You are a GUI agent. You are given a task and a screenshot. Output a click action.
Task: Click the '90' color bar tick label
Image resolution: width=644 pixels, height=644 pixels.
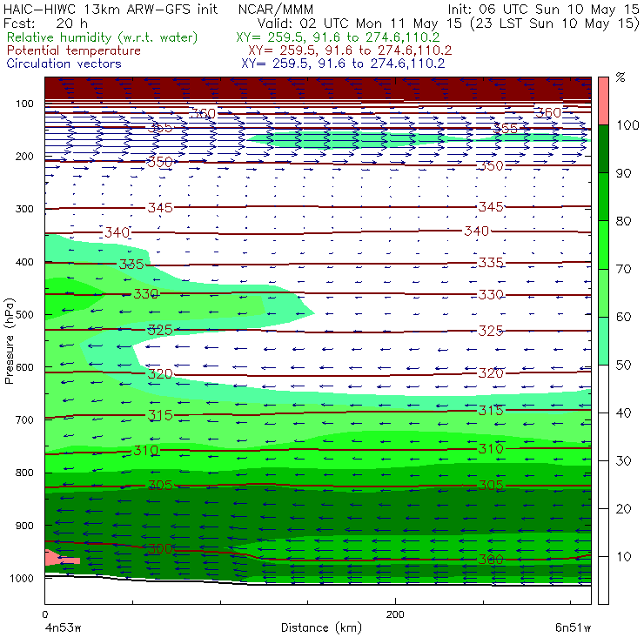pos(624,173)
